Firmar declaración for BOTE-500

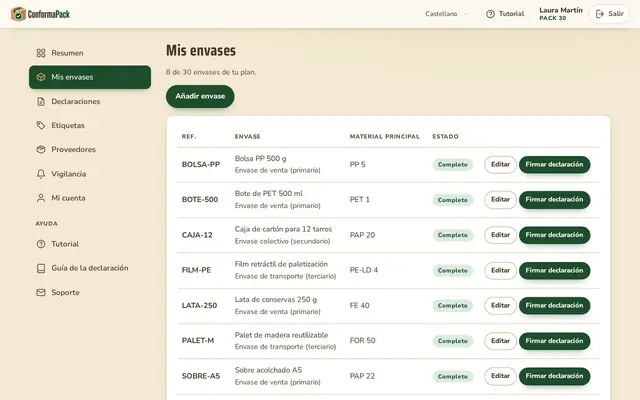tap(554, 200)
